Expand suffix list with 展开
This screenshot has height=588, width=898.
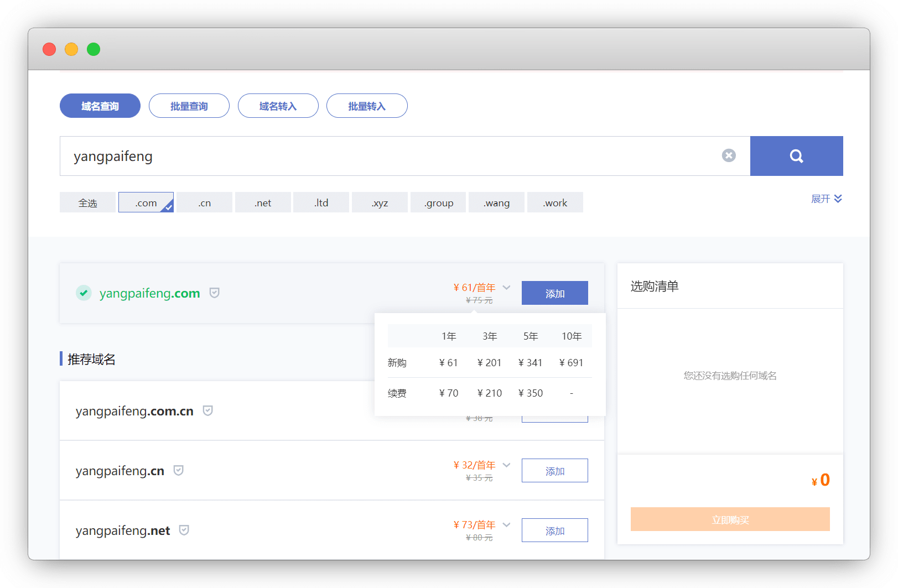click(826, 199)
